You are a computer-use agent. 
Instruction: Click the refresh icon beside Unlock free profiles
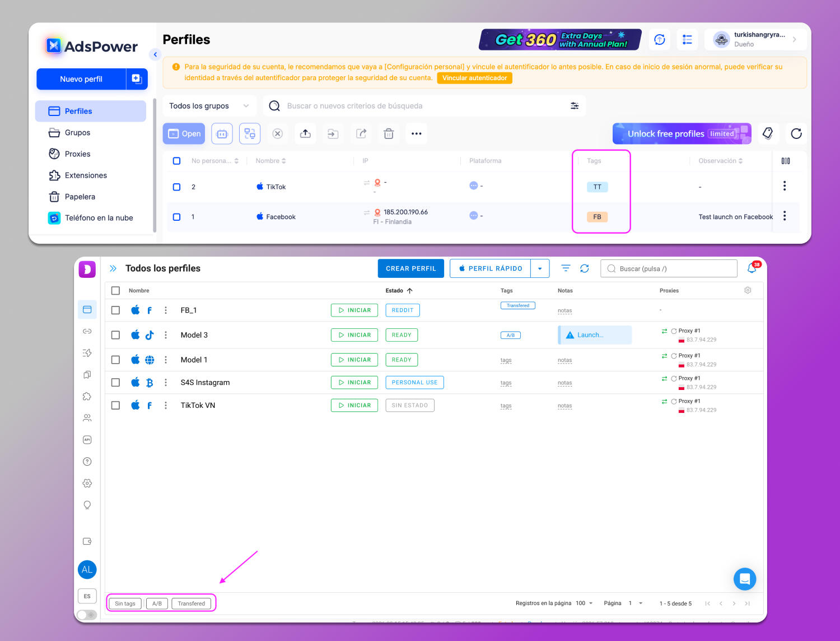(x=796, y=134)
